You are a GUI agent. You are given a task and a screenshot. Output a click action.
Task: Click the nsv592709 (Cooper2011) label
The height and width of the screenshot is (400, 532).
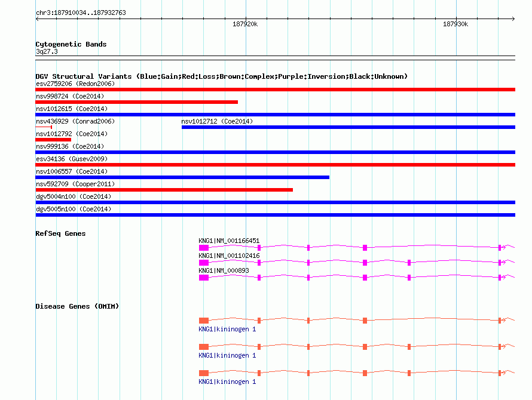click(75, 184)
